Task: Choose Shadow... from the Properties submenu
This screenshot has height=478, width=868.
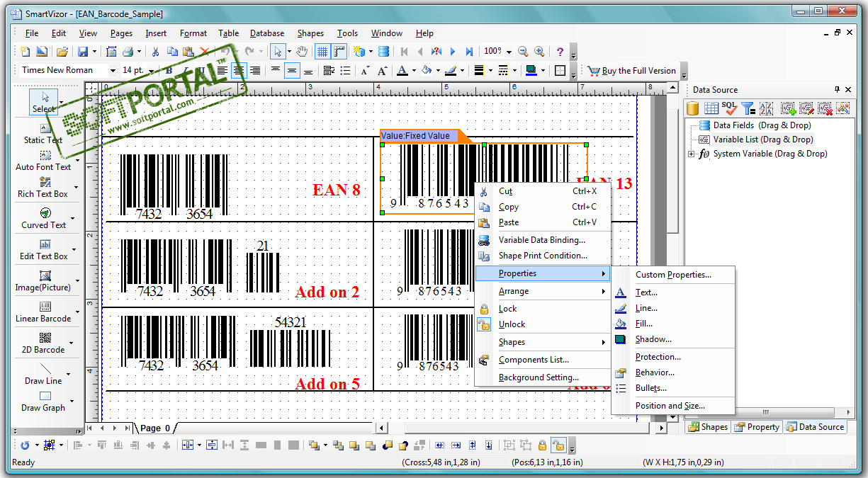Action: (x=653, y=339)
